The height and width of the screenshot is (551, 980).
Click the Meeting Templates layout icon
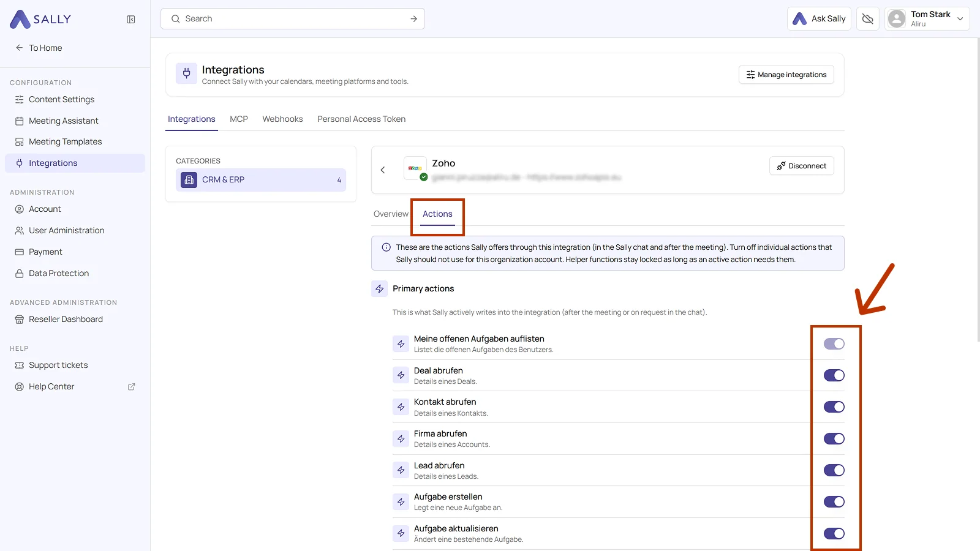(20, 141)
